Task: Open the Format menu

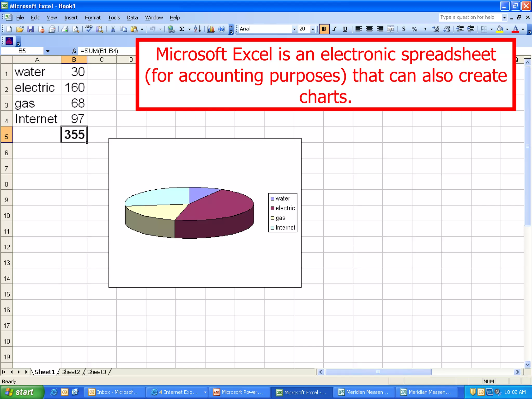Action: pos(93,18)
